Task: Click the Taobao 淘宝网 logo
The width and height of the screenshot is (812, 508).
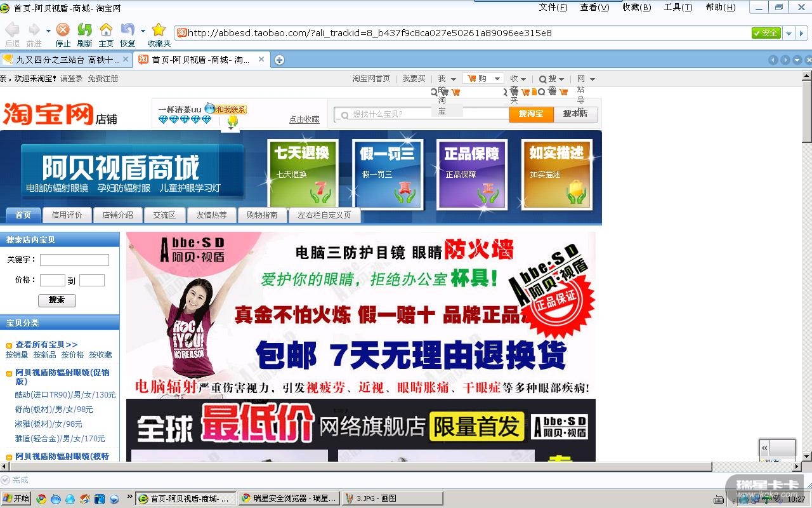Action: point(48,114)
